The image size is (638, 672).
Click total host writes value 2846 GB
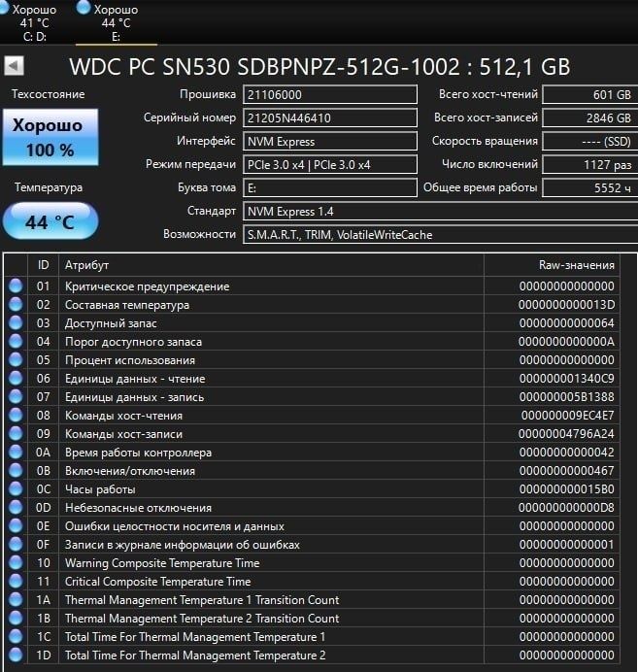coord(590,118)
